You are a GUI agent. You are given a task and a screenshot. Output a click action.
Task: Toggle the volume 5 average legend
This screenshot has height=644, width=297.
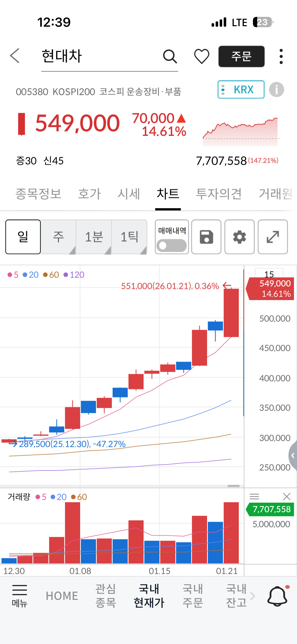pyautogui.click(x=41, y=497)
